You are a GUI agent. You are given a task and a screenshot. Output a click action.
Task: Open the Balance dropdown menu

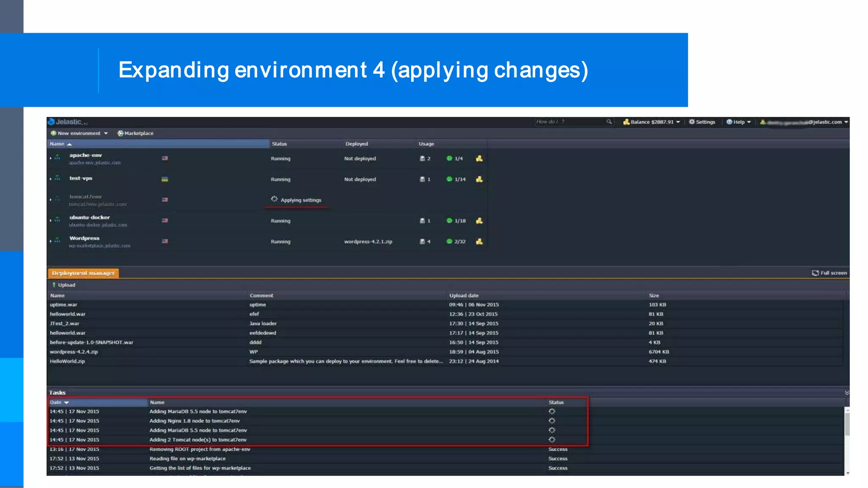click(x=652, y=122)
